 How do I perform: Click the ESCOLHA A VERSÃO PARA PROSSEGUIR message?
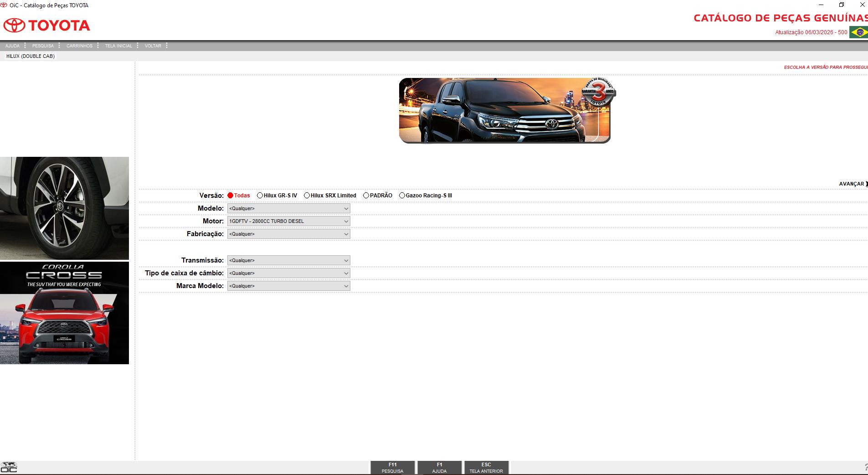[x=826, y=67]
